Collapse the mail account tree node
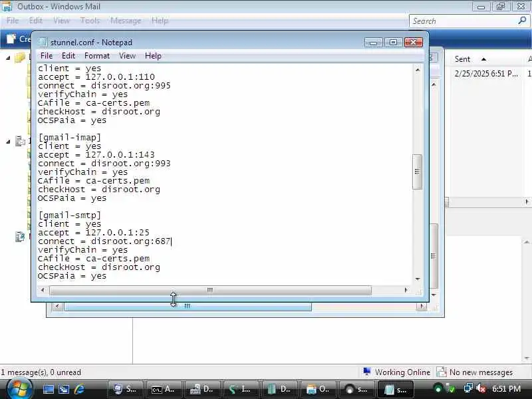 (x=8, y=142)
